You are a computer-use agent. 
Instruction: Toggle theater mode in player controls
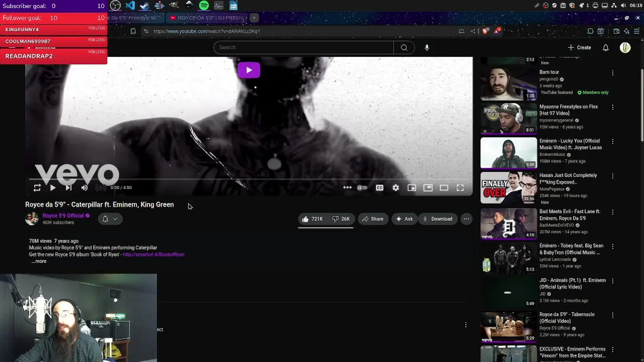[444, 188]
